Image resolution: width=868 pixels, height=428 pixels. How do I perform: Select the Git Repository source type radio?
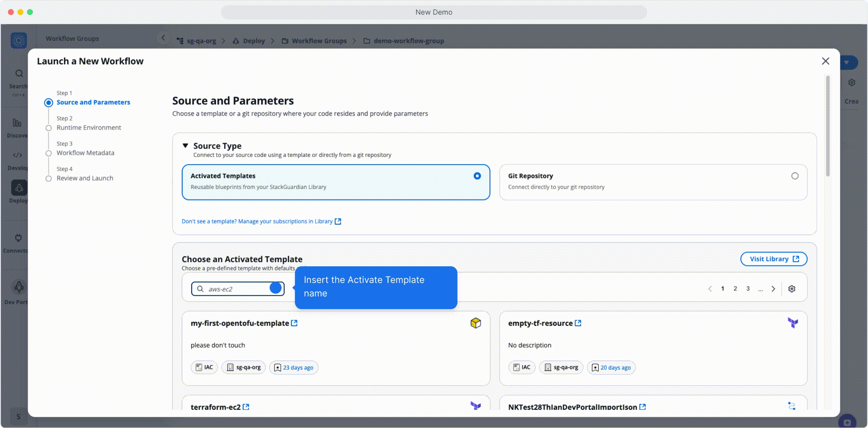(795, 176)
